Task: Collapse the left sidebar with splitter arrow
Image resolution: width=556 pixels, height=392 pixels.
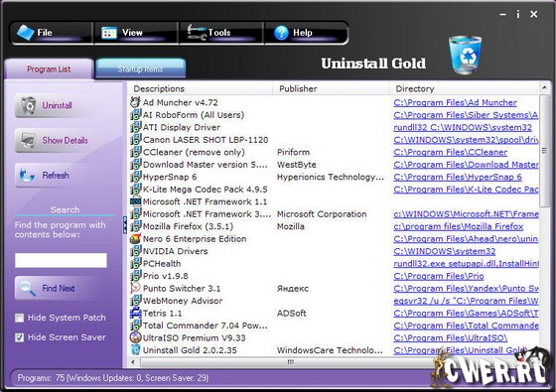Action: tap(125, 225)
